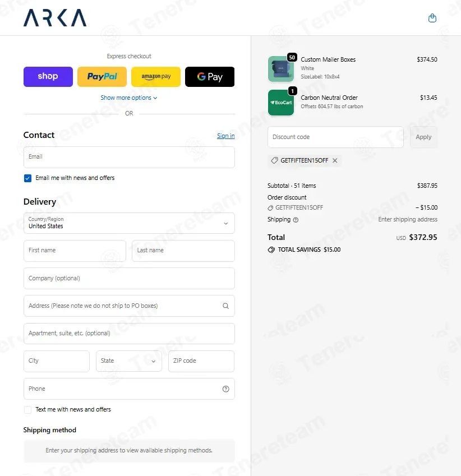Viewport: 461px width, 476px height.
Task: Click the ARKA logo
Action: [x=55, y=17]
